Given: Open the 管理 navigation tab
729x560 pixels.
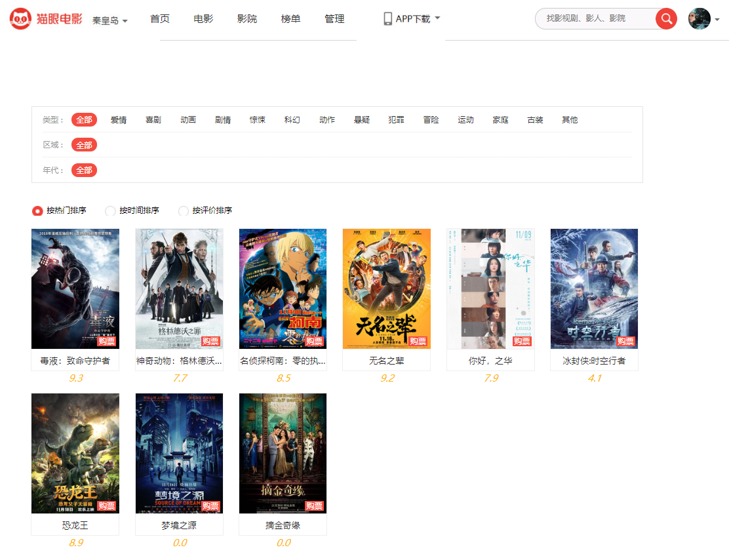Looking at the screenshot, I should [334, 18].
